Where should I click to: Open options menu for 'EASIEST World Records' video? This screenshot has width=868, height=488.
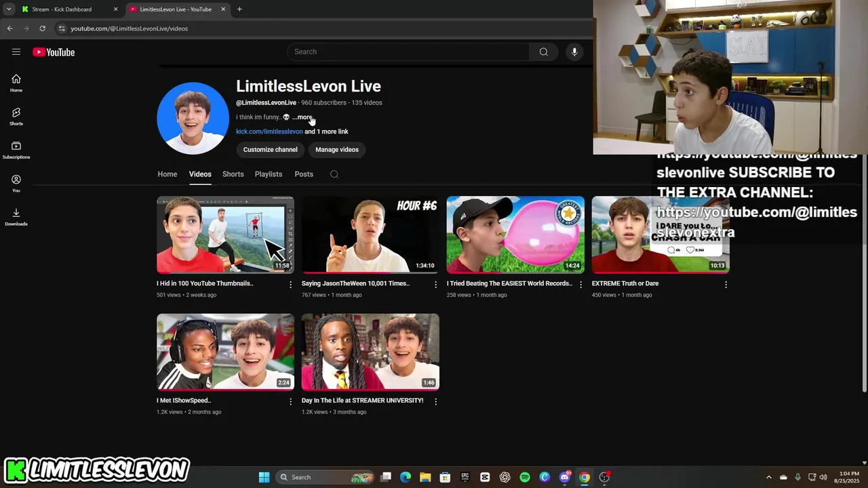click(x=580, y=285)
